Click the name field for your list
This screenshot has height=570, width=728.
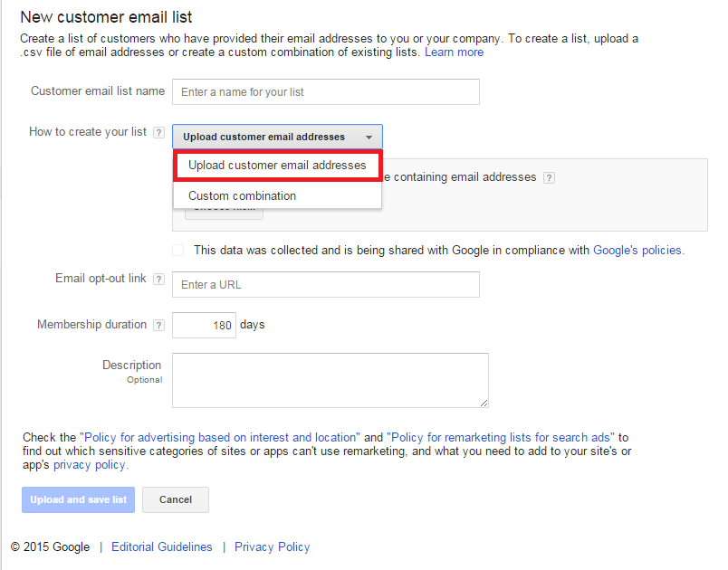pos(325,91)
